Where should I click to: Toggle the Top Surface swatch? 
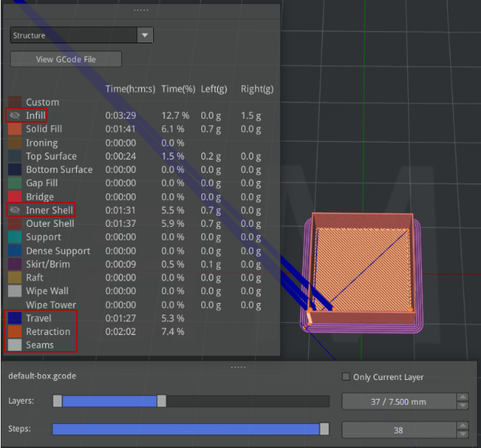point(15,156)
